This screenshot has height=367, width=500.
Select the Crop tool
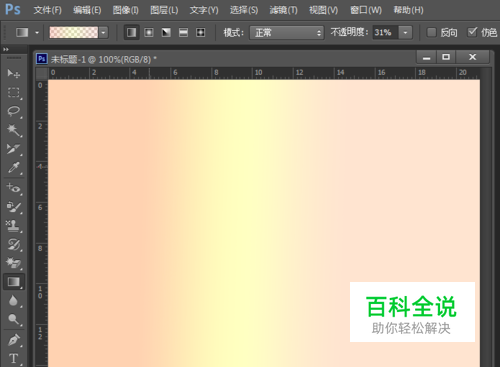14,149
